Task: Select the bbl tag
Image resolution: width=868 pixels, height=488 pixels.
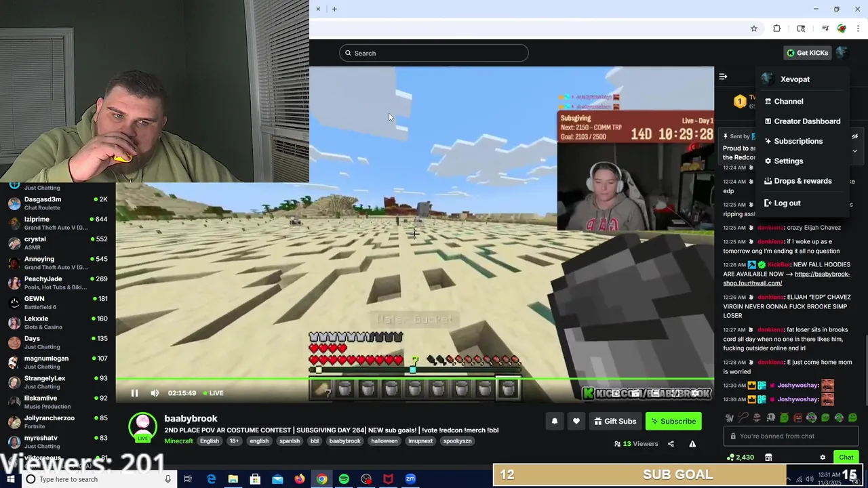Action: click(315, 441)
